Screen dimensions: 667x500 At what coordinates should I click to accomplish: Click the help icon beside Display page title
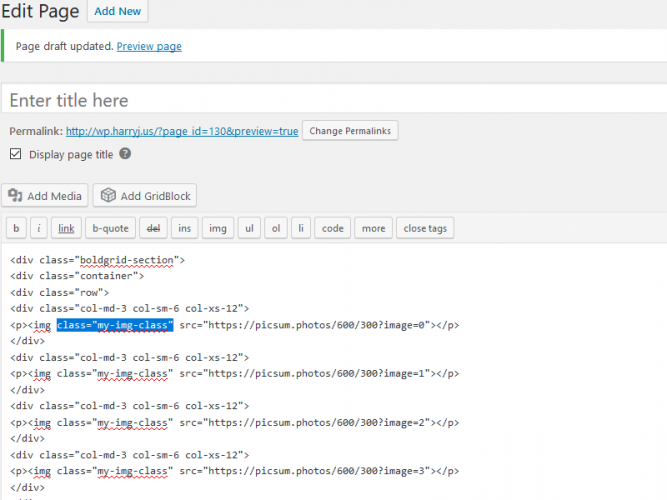[125, 154]
